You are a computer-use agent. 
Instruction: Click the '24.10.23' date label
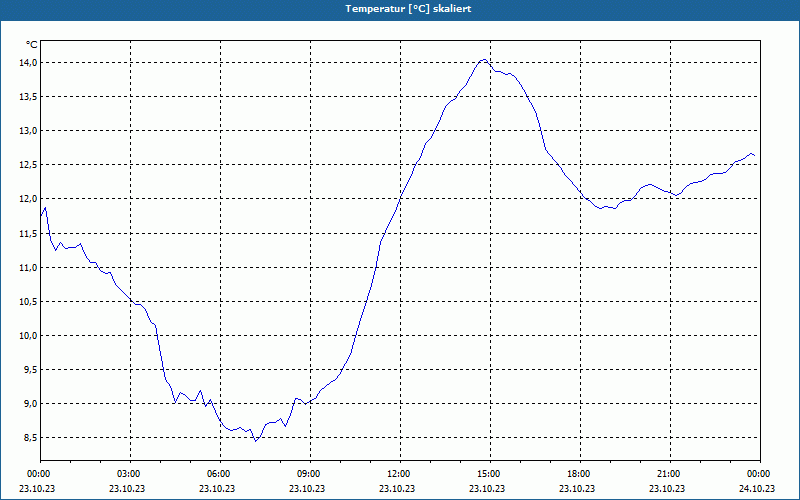[757, 488]
